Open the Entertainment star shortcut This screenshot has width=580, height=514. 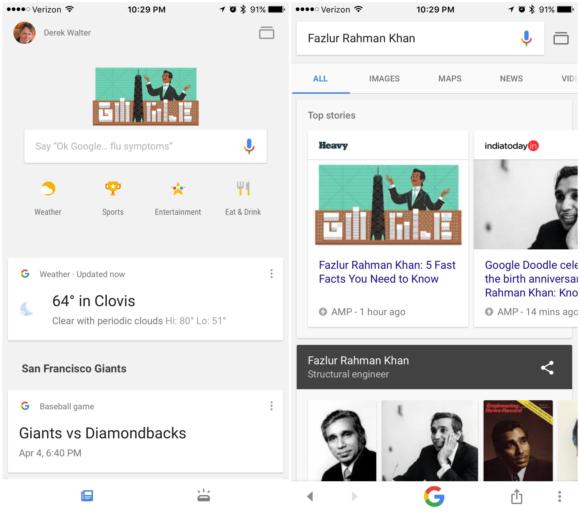coord(178,199)
